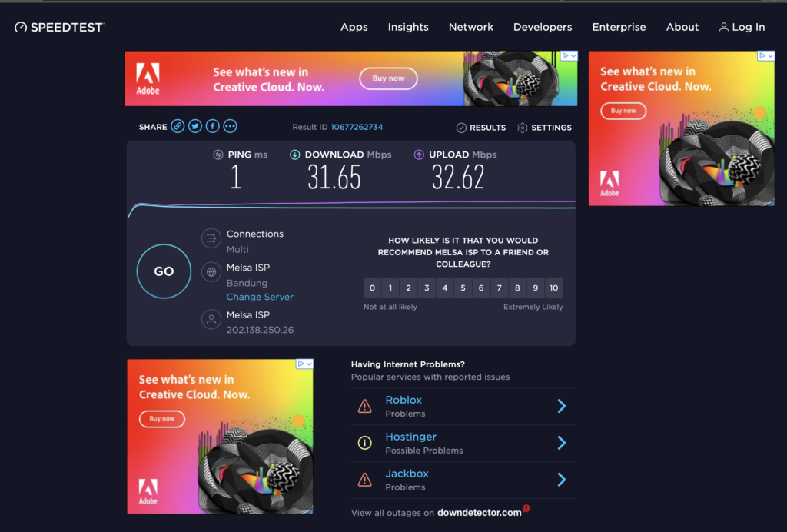Image resolution: width=787 pixels, height=532 pixels.
Task: Open the Developers menu
Action: (543, 27)
